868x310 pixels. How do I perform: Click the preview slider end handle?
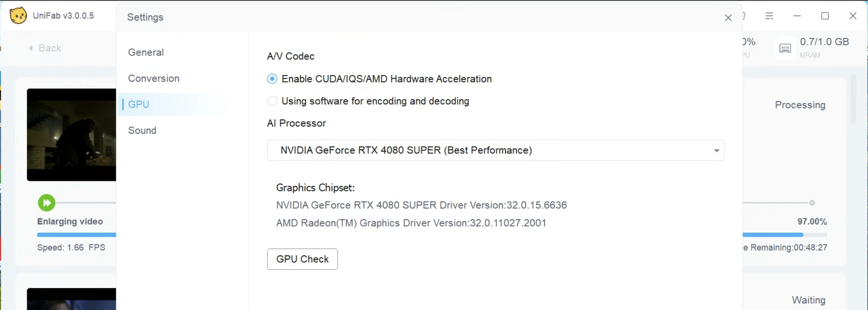coord(812,203)
